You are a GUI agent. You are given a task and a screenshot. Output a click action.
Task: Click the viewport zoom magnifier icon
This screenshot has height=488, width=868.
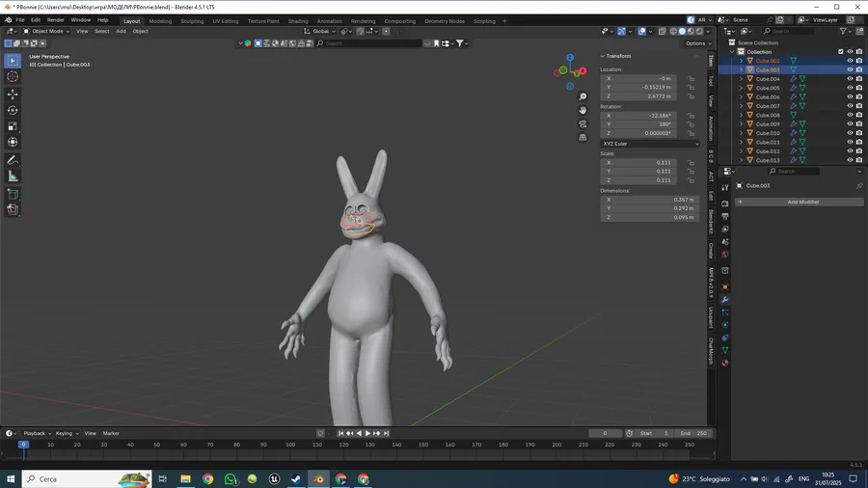(583, 96)
